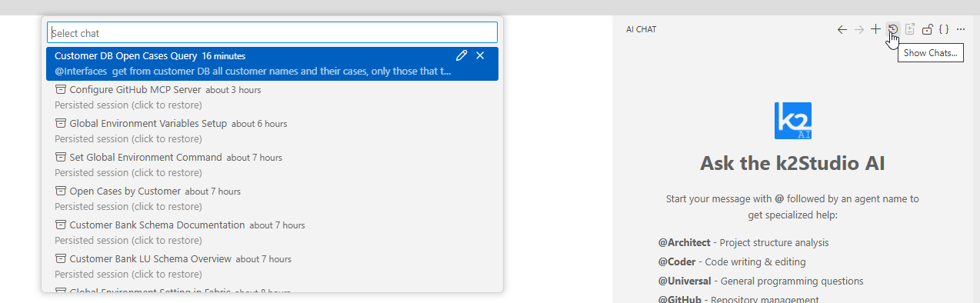
Task: Click the export chat icon in header
Action: pos(910,29)
